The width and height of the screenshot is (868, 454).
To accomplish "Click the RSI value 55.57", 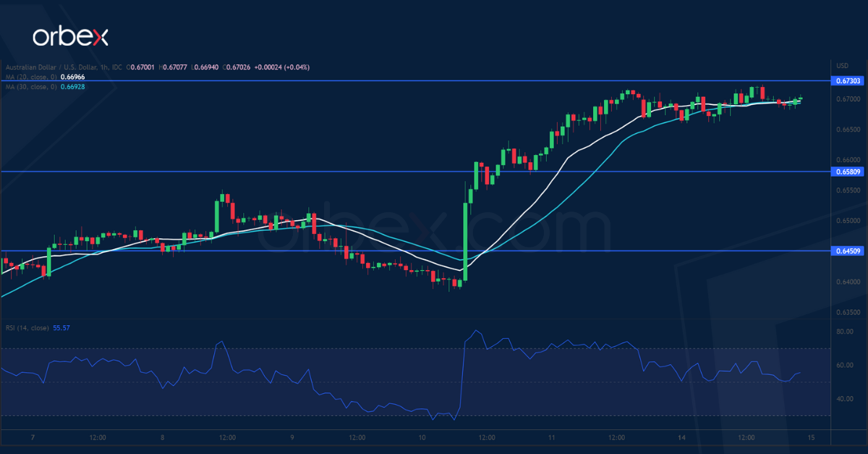I will pos(62,328).
